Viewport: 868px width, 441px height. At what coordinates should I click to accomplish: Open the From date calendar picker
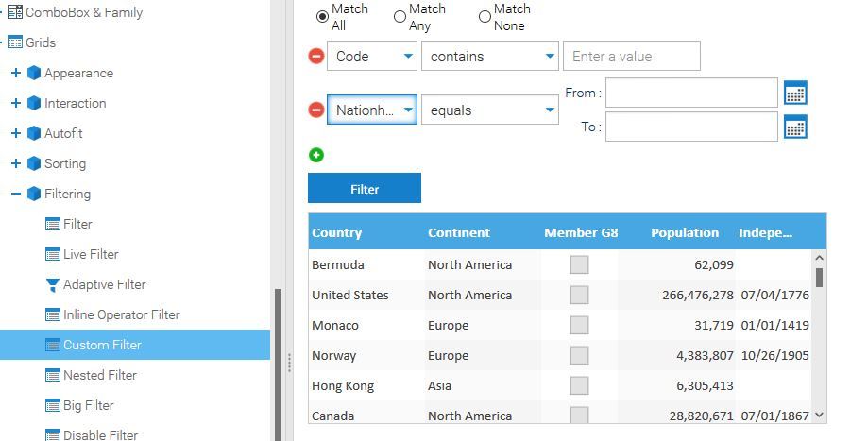click(x=795, y=93)
